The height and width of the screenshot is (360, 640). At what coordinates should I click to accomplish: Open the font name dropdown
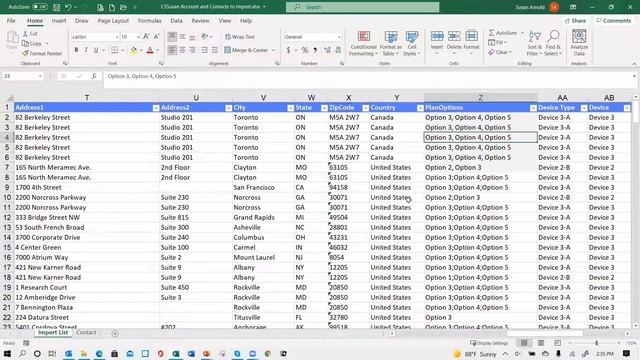click(116, 37)
